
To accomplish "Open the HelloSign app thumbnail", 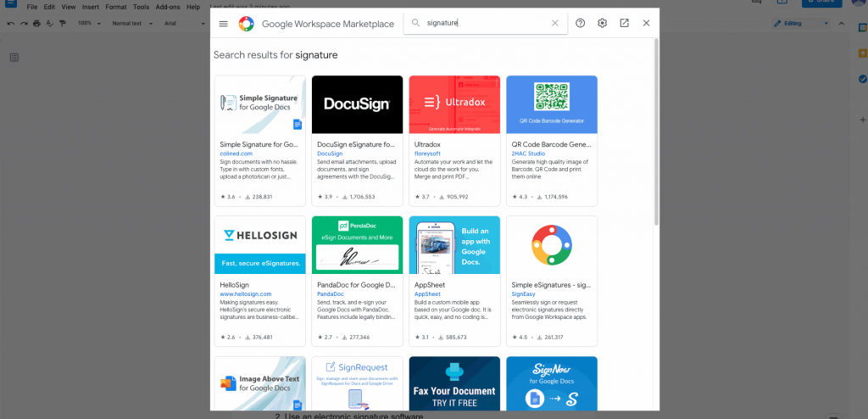I will [260, 245].
